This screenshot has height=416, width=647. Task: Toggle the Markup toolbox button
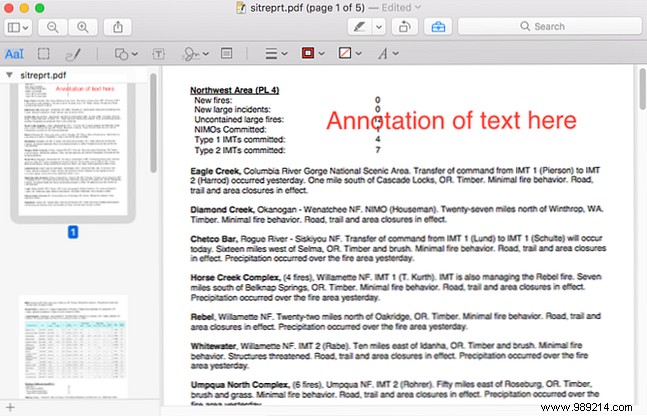click(438, 27)
